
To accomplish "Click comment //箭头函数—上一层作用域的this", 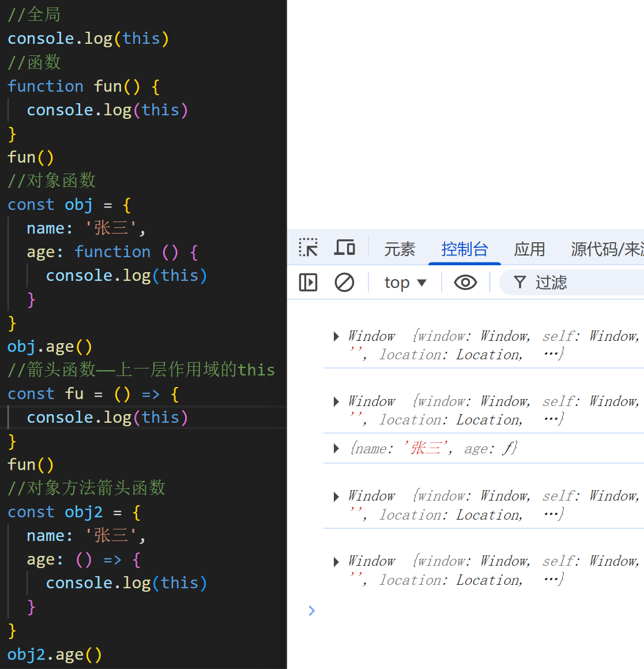I will coord(141,370).
